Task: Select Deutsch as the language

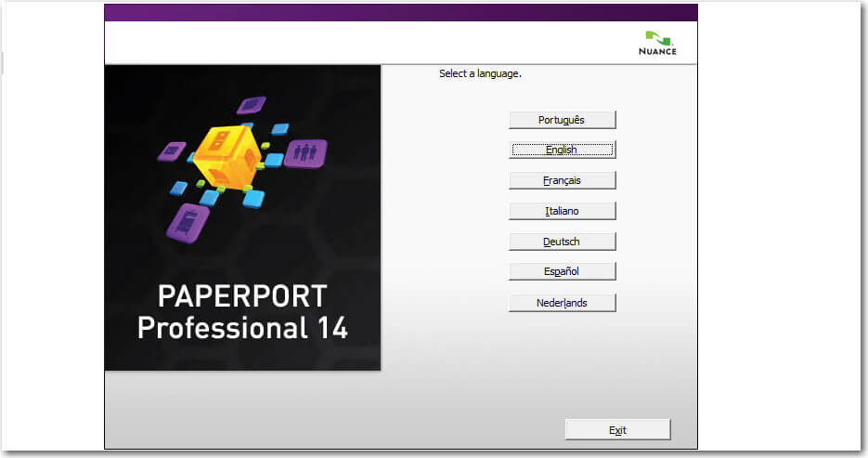Action: click(562, 242)
